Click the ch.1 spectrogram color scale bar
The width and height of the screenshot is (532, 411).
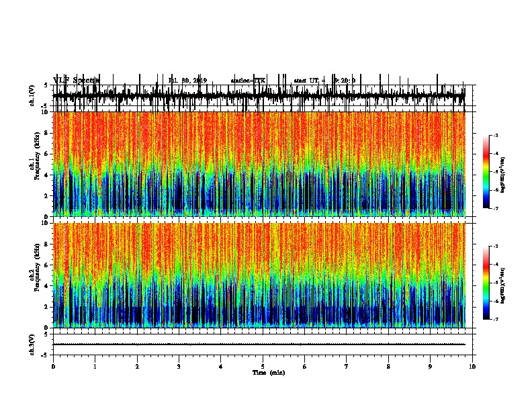486,171
